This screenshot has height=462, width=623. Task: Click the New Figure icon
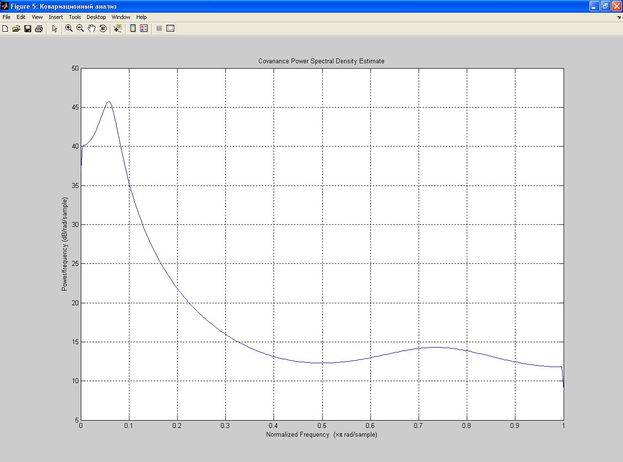click(x=5, y=29)
